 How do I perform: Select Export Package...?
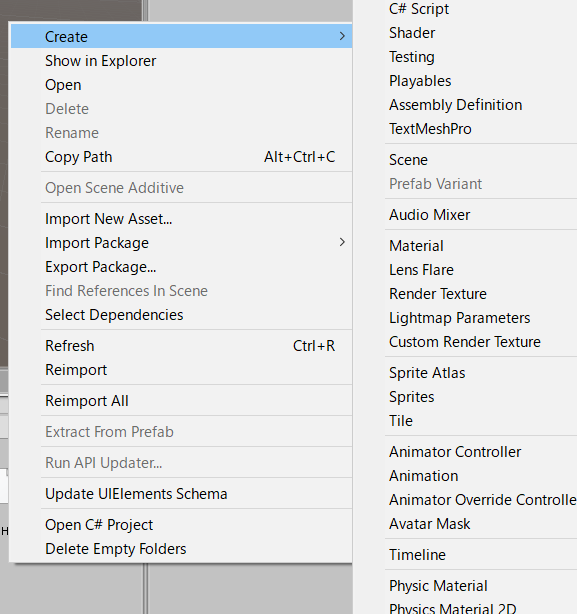[181, 267]
